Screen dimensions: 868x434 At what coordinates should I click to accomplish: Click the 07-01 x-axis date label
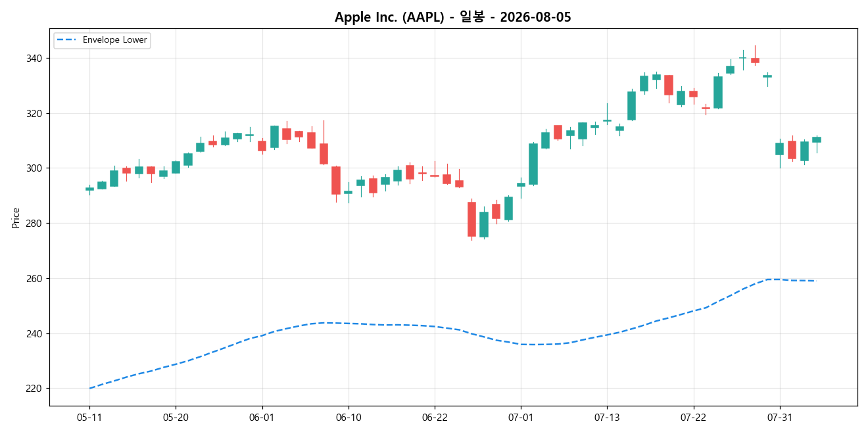(521, 418)
